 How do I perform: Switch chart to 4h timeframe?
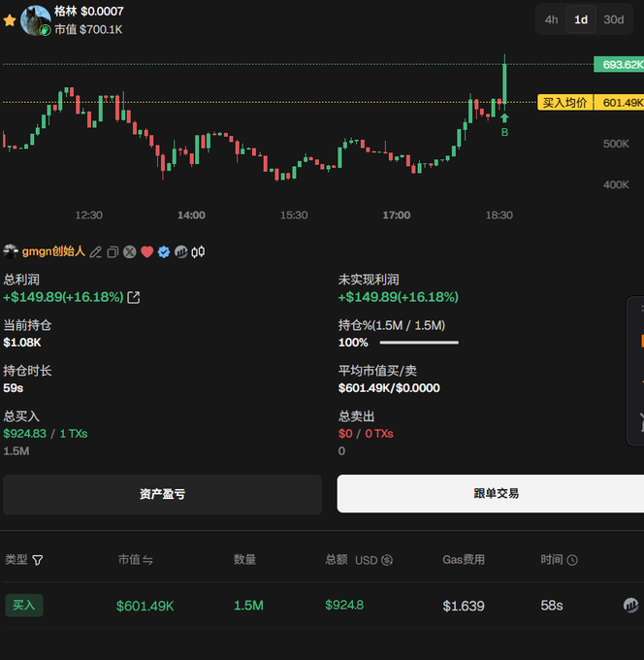click(551, 19)
